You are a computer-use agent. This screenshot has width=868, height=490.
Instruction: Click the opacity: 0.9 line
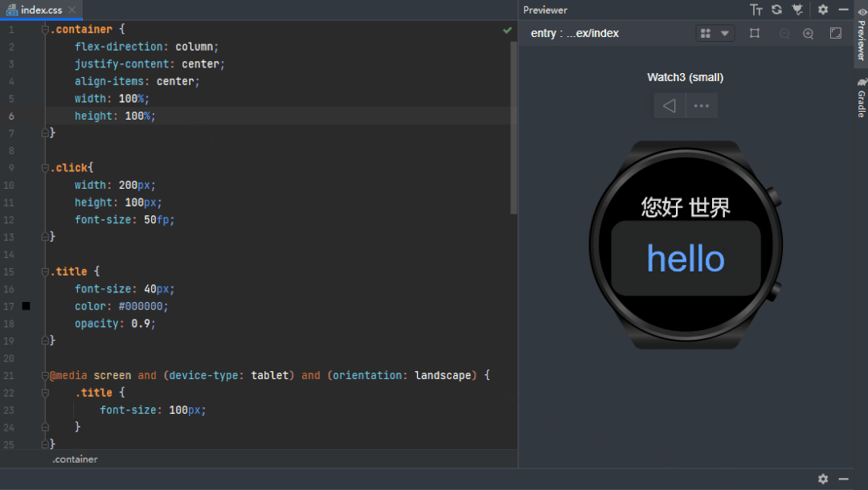[x=115, y=324]
